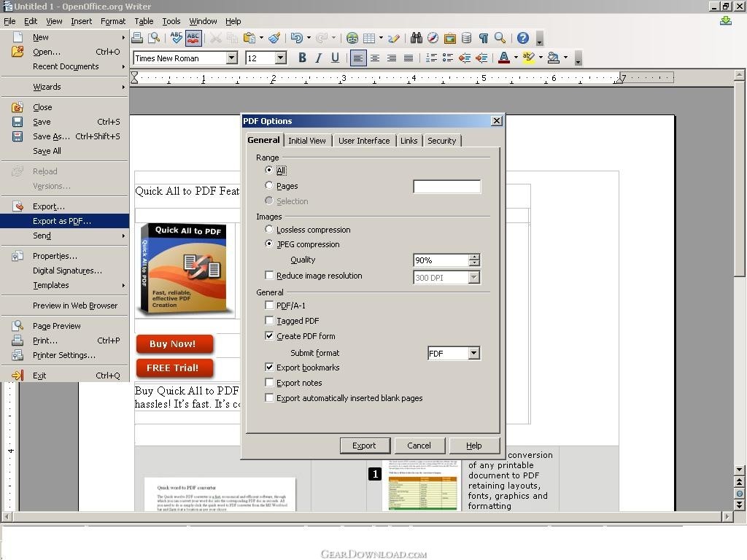Apply Bold formatting
The height and width of the screenshot is (560, 747).
pos(302,58)
